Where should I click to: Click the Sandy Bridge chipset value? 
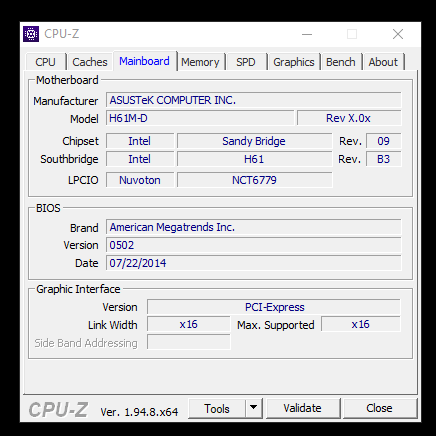[254, 141]
